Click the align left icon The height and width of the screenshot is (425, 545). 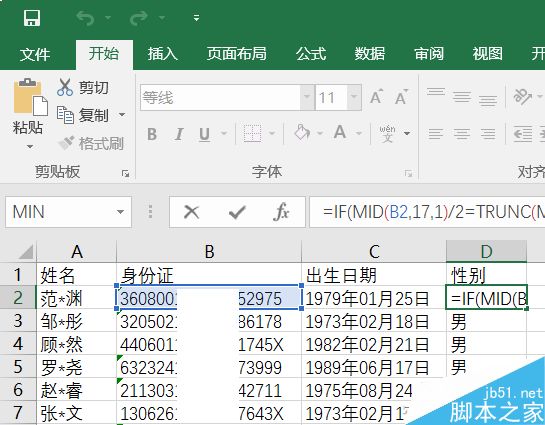pyautogui.click(x=436, y=133)
